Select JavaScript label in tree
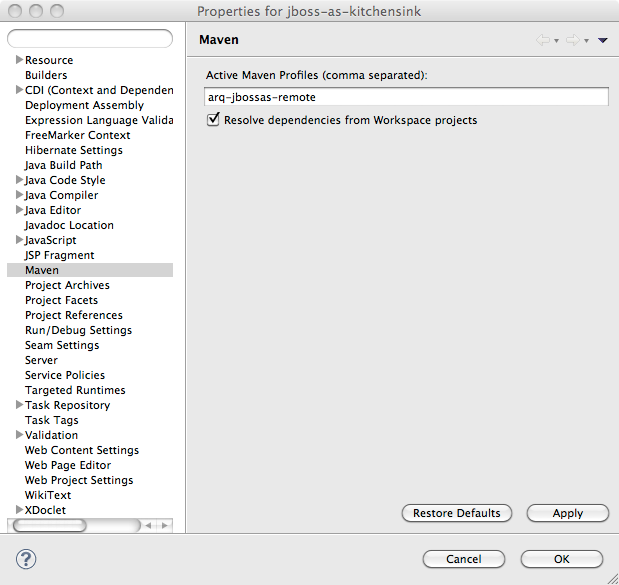Screen dimensions: 619x585 click(51, 240)
